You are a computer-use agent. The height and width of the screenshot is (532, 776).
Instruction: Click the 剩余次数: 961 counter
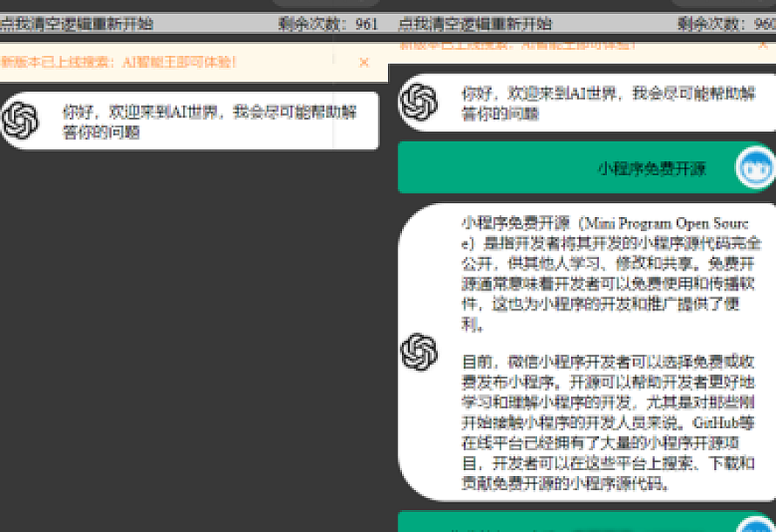[329, 24]
